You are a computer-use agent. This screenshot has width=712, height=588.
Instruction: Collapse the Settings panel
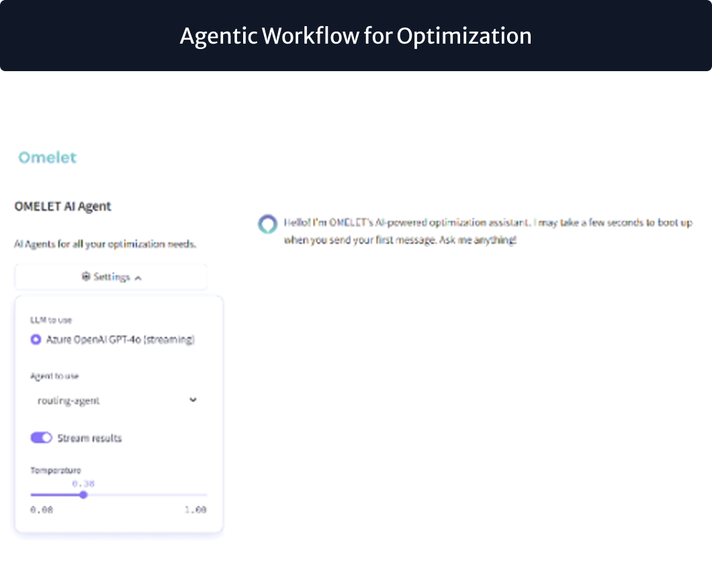click(x=110, y=277)
